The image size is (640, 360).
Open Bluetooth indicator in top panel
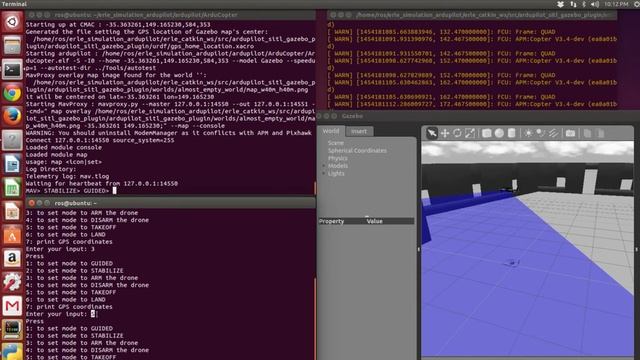click(584, 4)
